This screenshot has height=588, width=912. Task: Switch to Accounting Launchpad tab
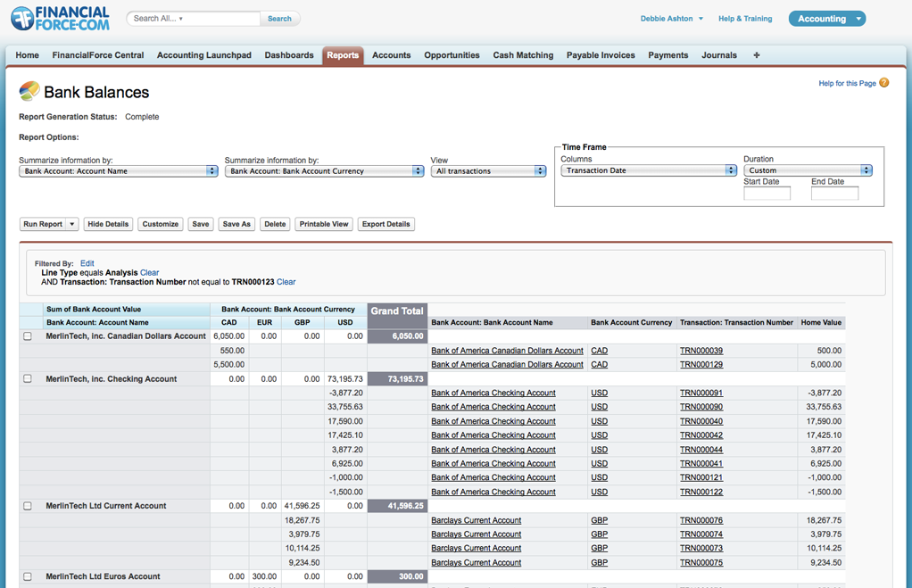click(204, 55)
